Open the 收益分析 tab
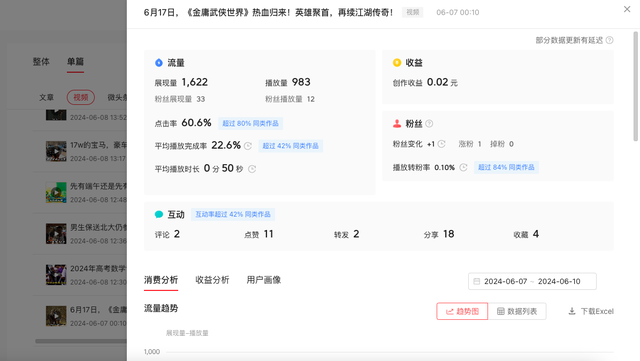This screenshot has width=640, height=361. pyautogui.click(x=212, y=280)
